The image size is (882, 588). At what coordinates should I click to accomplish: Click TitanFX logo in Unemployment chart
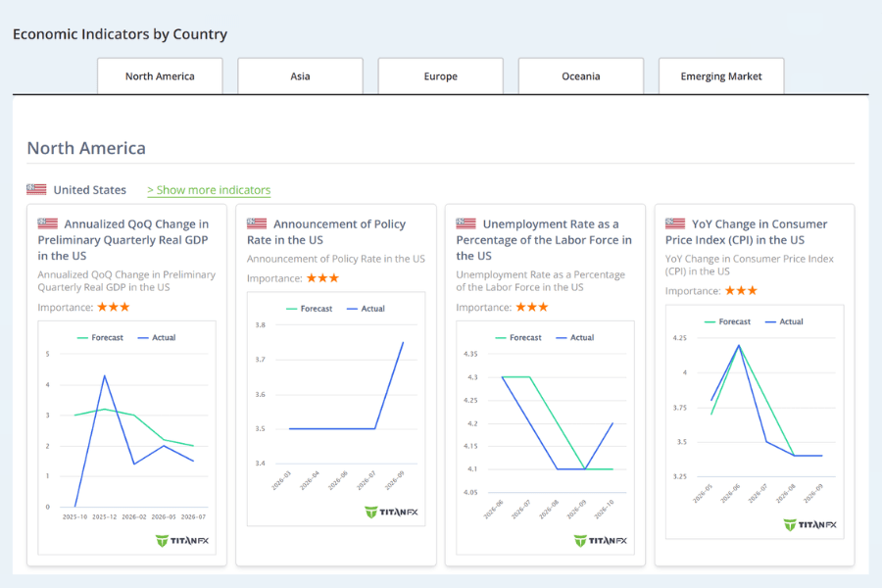601,541
